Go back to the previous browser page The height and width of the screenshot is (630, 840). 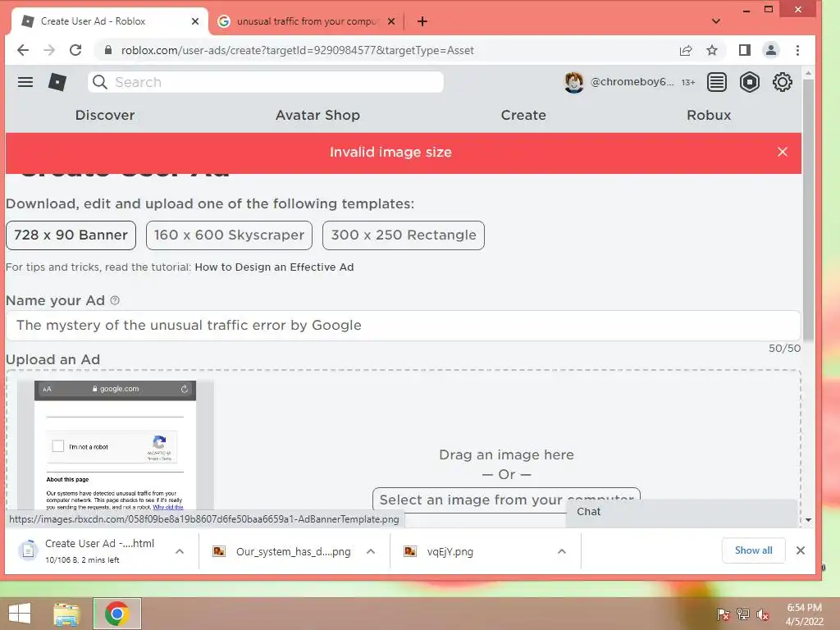click(23, 50)
